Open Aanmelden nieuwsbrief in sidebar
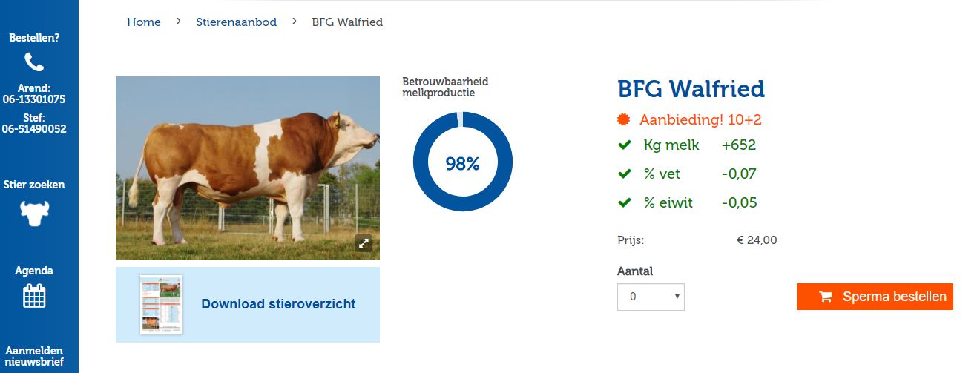Image resolution: width=980 pixels, height=373 pixels. tap(34, 357)
